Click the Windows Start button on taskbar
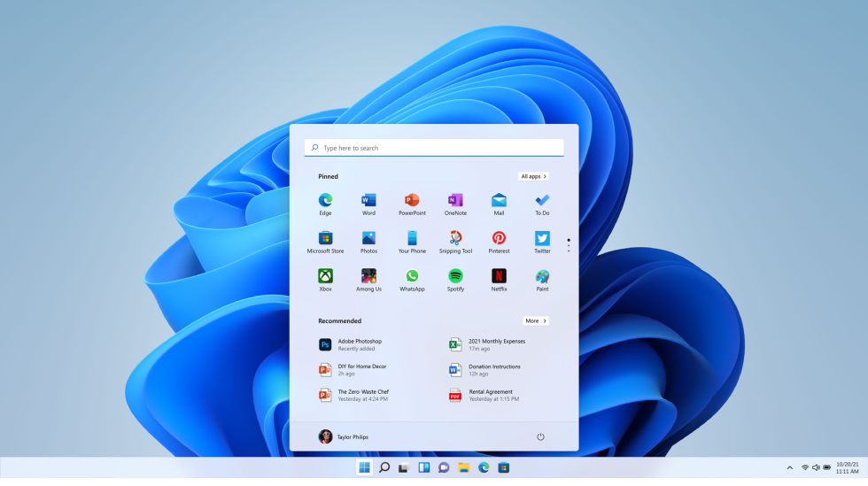Screen dimensions: 868x486 [x=364, y=467]
